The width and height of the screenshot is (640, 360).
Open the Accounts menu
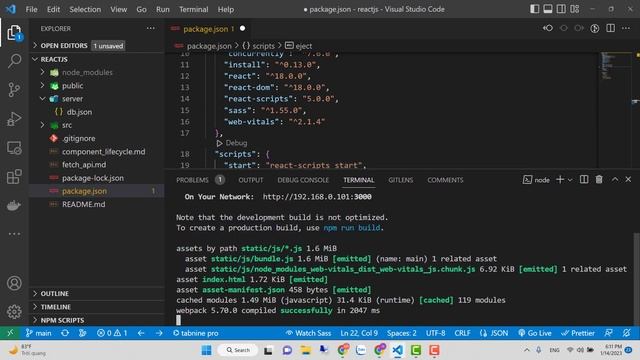pos(14,283)
